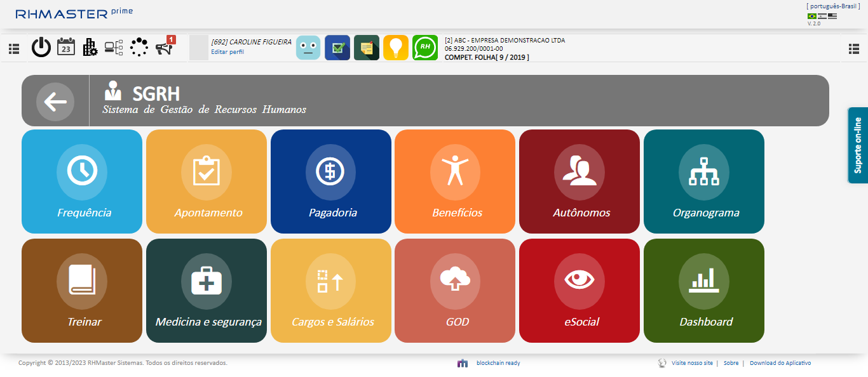This screenshot has height=377, width=868.
Task: Click the SGRH header title
Action: 156,94
